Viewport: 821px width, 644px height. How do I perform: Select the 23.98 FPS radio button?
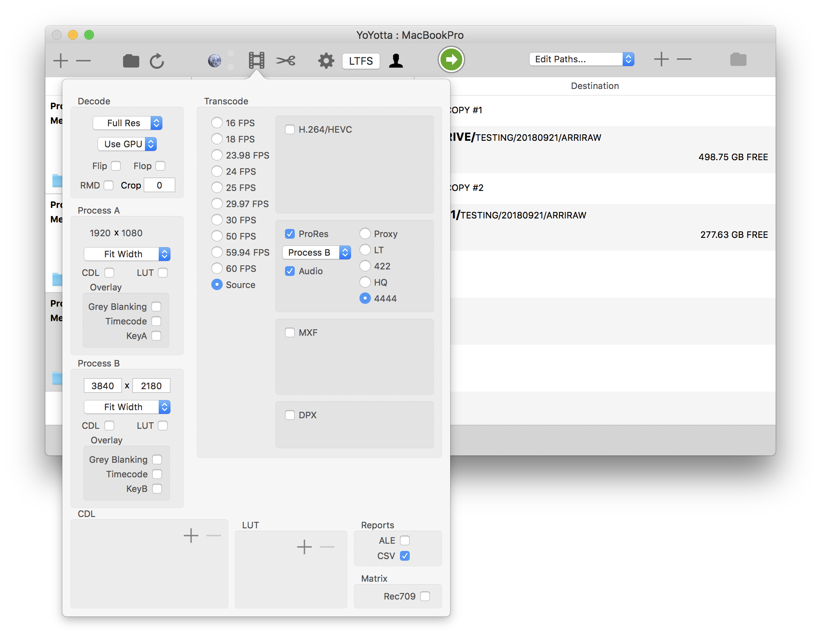217,155
